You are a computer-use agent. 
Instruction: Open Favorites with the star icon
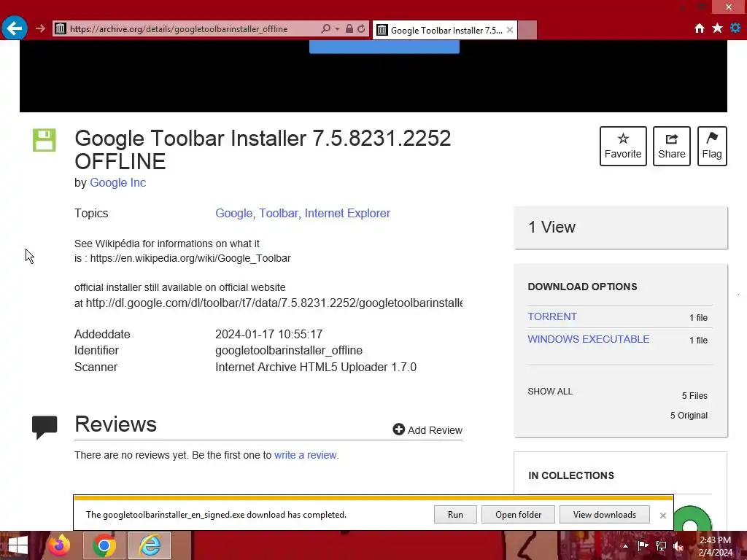[x=718, y=28]
